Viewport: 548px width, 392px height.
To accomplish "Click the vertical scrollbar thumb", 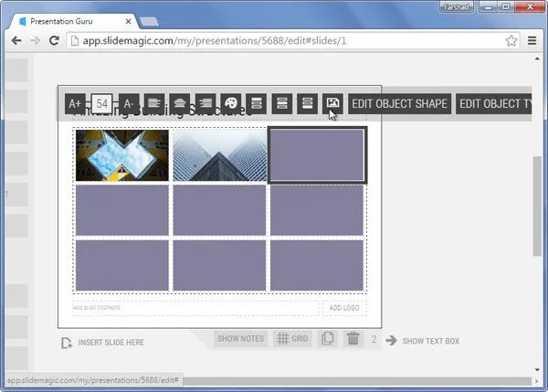I will (537, 207).
